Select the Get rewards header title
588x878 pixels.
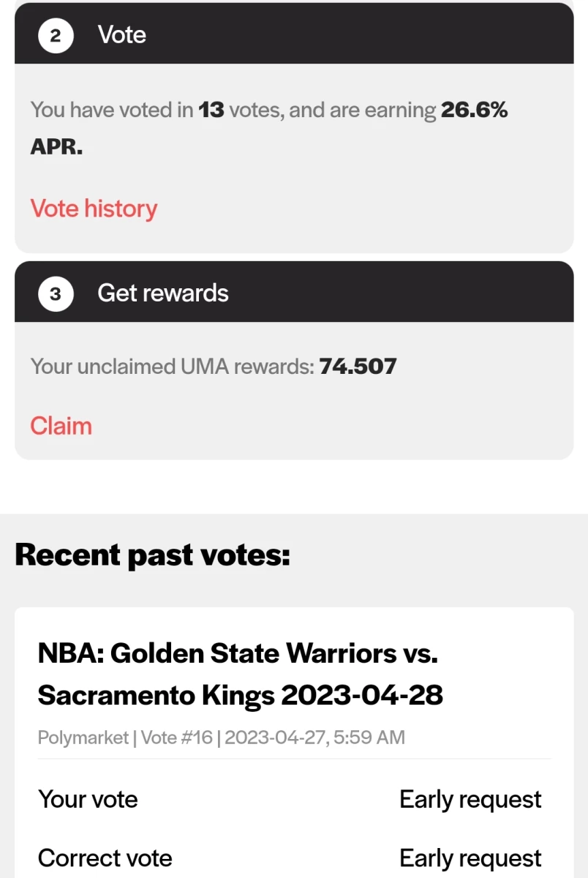point(163,293)
